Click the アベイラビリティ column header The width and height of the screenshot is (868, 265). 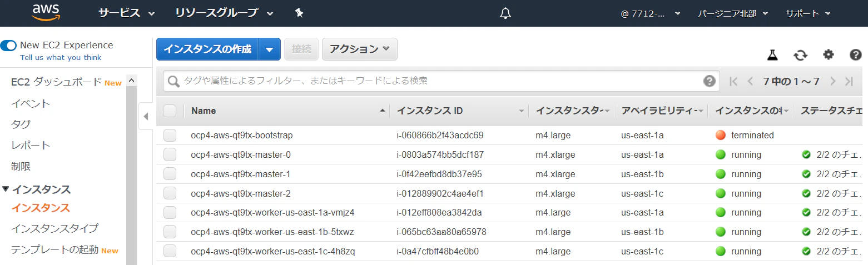pyautogui.click(x=661, y=111)
